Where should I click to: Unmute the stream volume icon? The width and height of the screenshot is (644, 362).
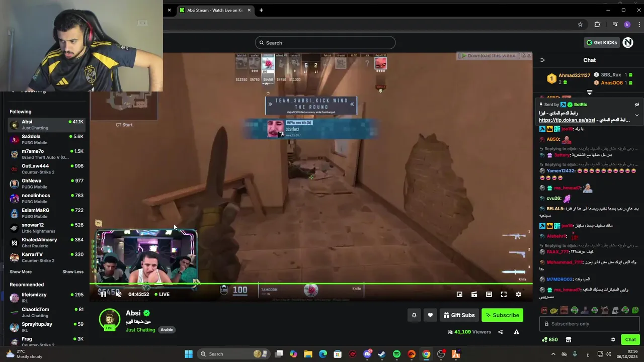118,294
